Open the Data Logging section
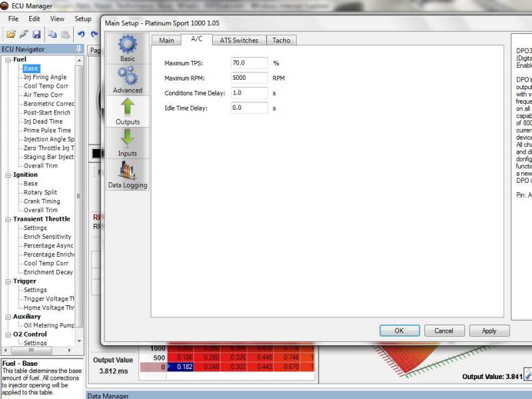Screen dimensions: 532x399 point(128,175)
